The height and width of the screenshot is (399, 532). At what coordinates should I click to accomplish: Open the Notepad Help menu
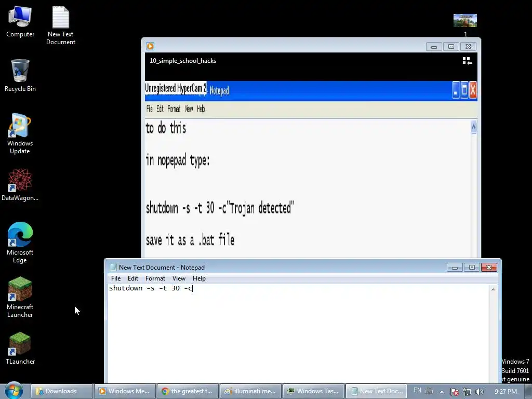click(x=199, y=278)
